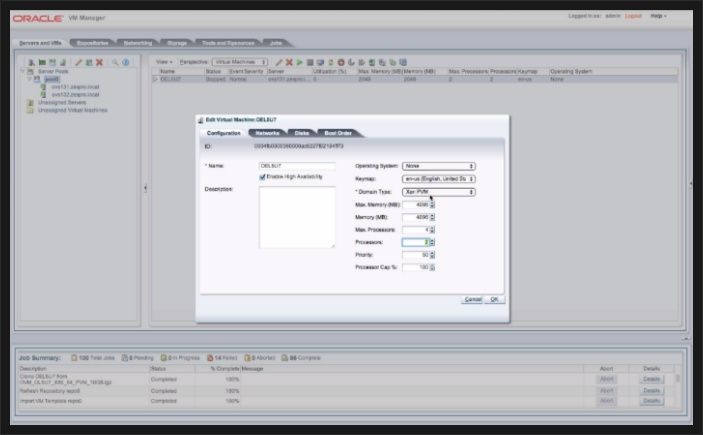
Task: Open the Operating System dropdown in dialog
Action: [x=439, y=166]
